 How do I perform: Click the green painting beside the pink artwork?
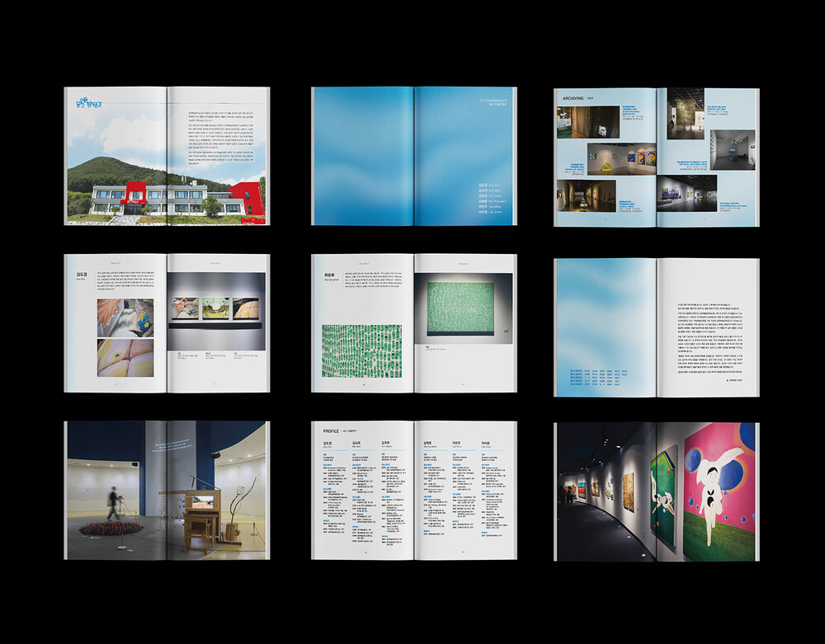(663, 495)
